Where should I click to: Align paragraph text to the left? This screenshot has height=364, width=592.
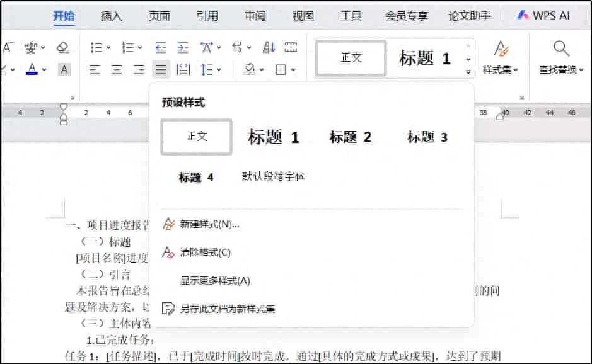tap(95, 70)
